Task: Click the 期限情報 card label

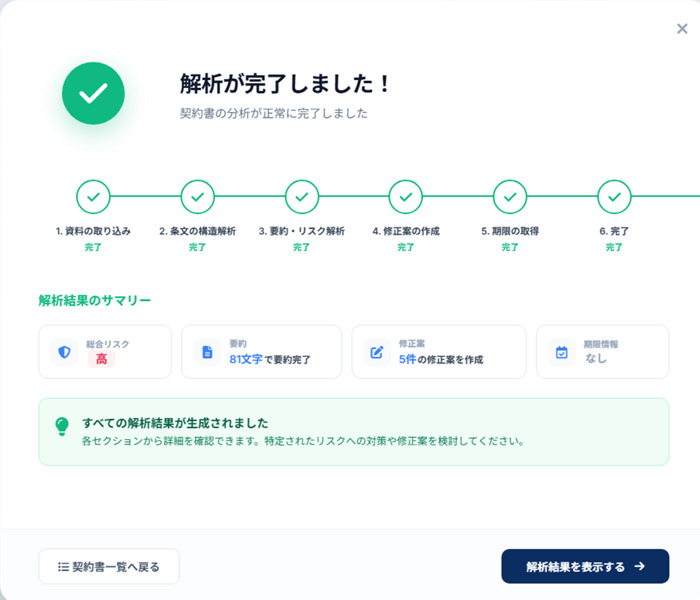Action: (x=601, y=344)
